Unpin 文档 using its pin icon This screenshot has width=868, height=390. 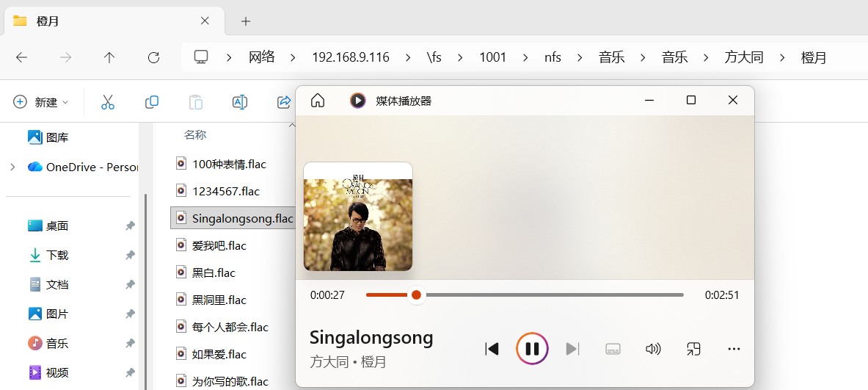[x=130, y=285]
